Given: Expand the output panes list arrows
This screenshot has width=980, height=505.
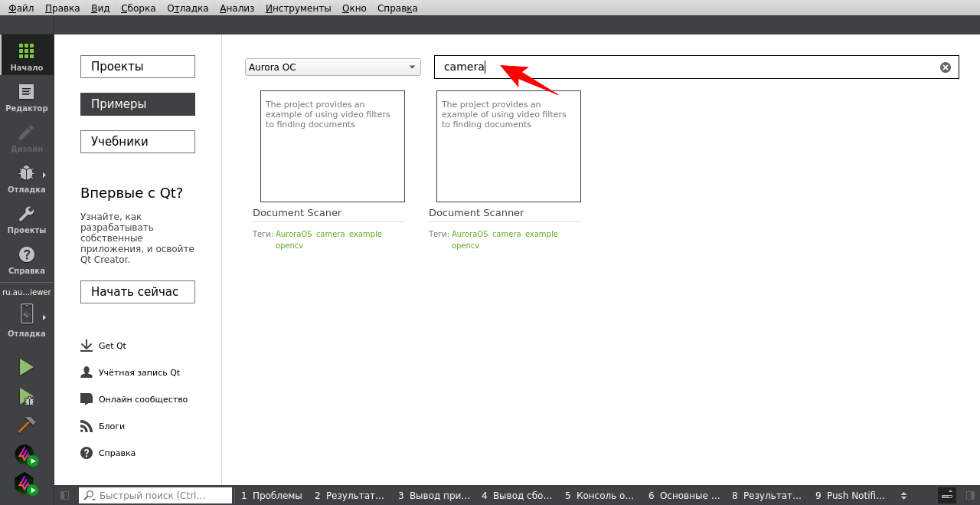Looking at the screenshot, I should click(x=903, y=496).
